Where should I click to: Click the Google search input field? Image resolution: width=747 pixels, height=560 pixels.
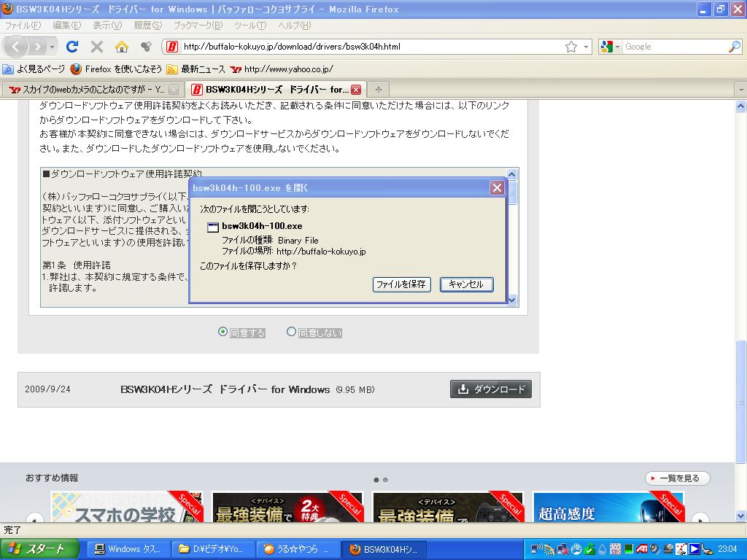point(674,47)
